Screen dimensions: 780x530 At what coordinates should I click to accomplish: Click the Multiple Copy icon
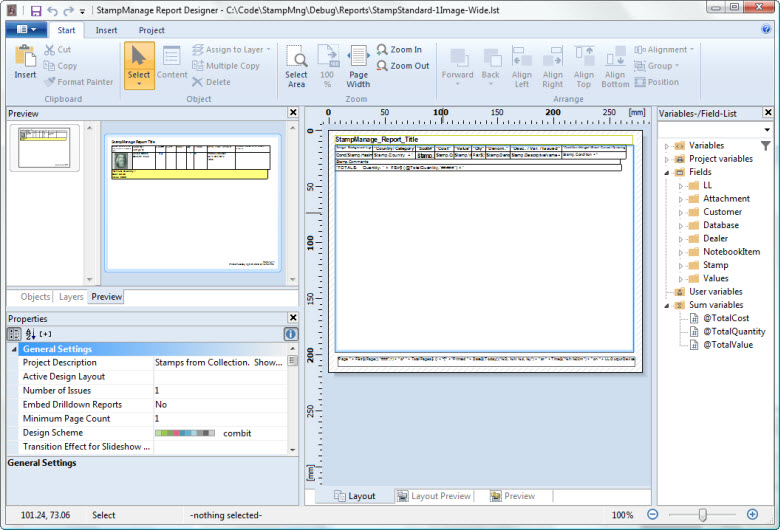198,66
